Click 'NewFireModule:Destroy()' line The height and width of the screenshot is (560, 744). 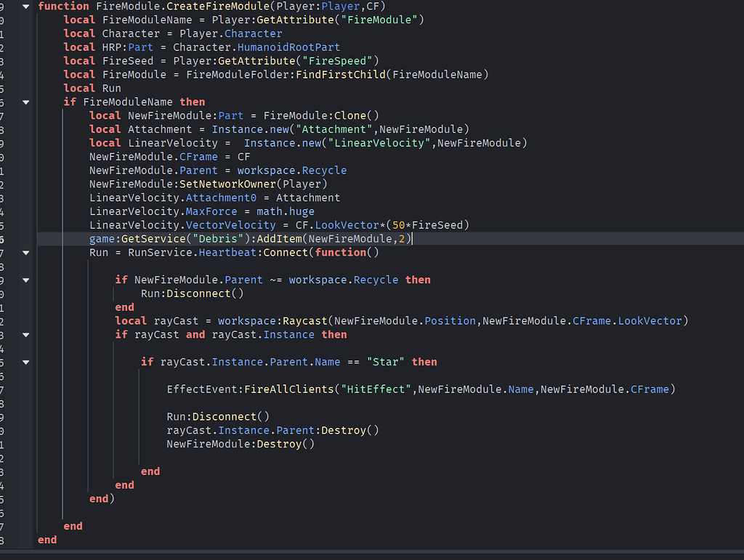click(x=240, y=445)
